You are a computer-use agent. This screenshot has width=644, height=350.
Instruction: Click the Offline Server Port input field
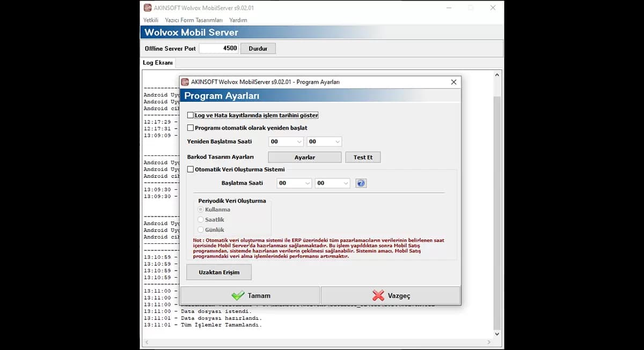219,48
